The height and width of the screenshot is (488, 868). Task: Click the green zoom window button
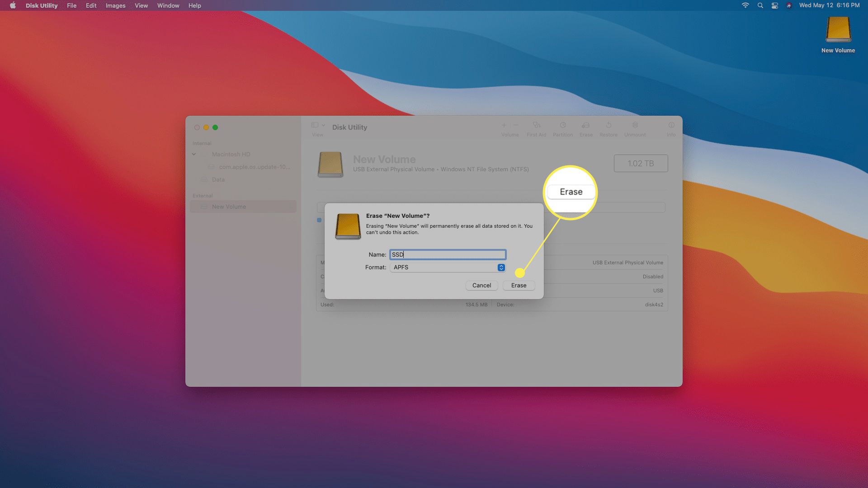coord(215,127)
